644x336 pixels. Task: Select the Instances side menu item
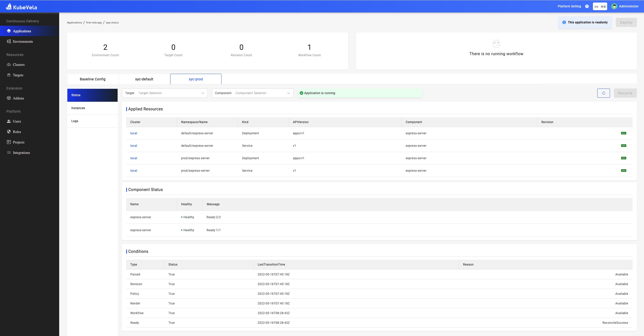(x=78, y=108)
